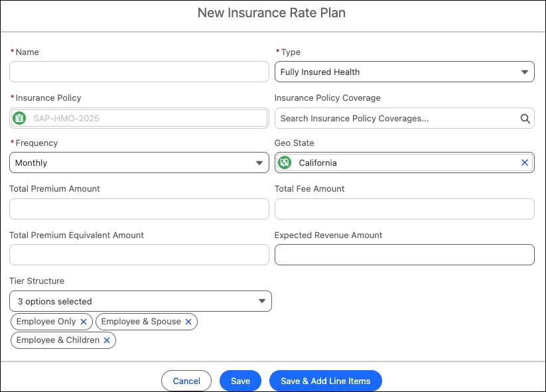Screen dimensions: 546x392
Task: Remove the Employee & Spouse pill
Action: click(x=188, y=322)
